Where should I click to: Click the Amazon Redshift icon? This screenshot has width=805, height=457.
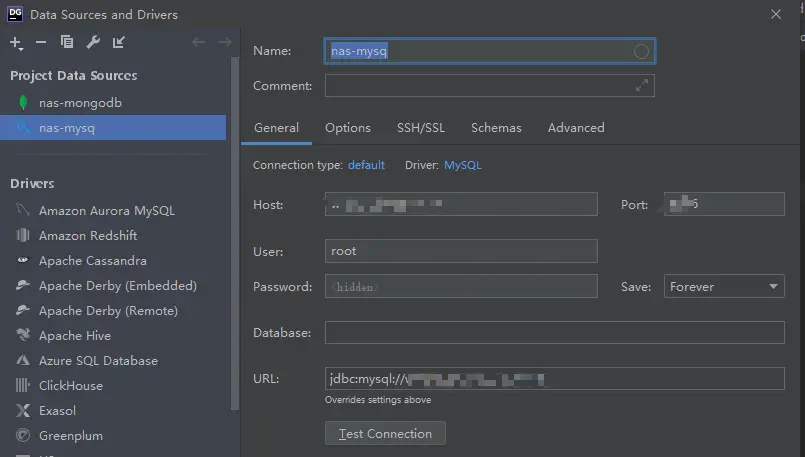[23, 235]
